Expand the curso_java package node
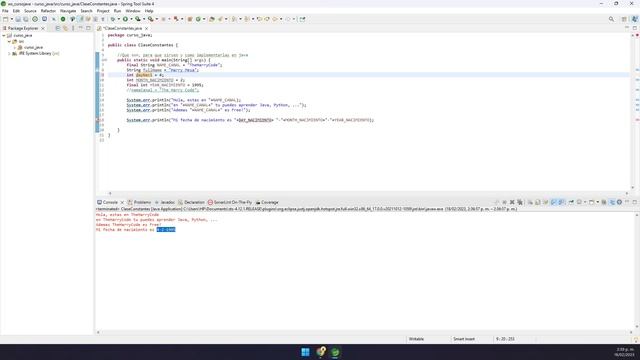Viewport: 640px width, 360px height. 15,47
